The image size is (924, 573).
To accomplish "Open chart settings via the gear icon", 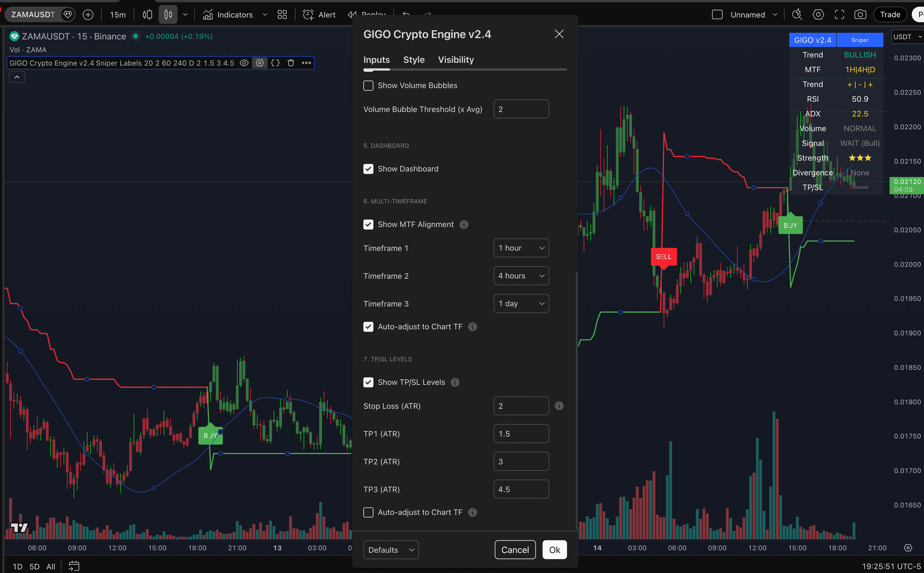I will 818,14.
